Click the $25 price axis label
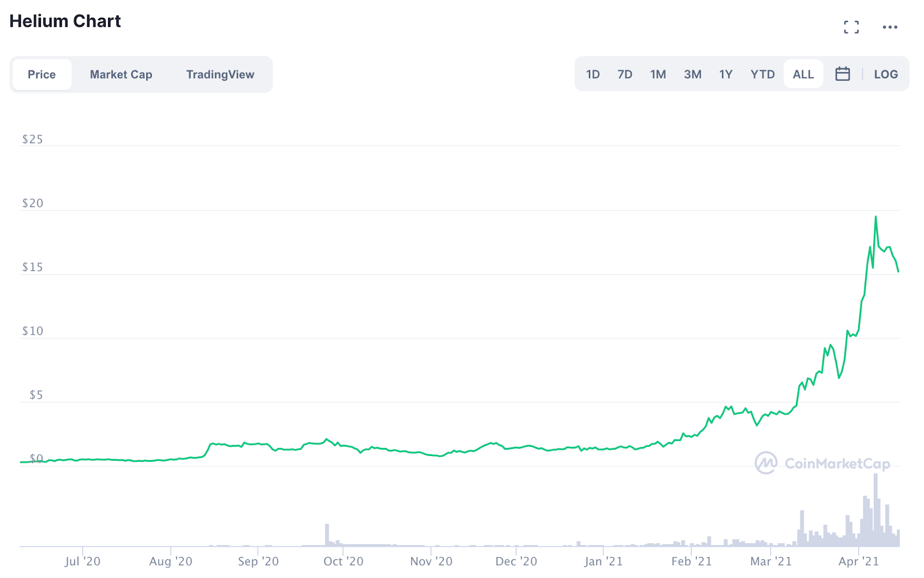The height and width of the screenshot is (578, 924). 32,139
